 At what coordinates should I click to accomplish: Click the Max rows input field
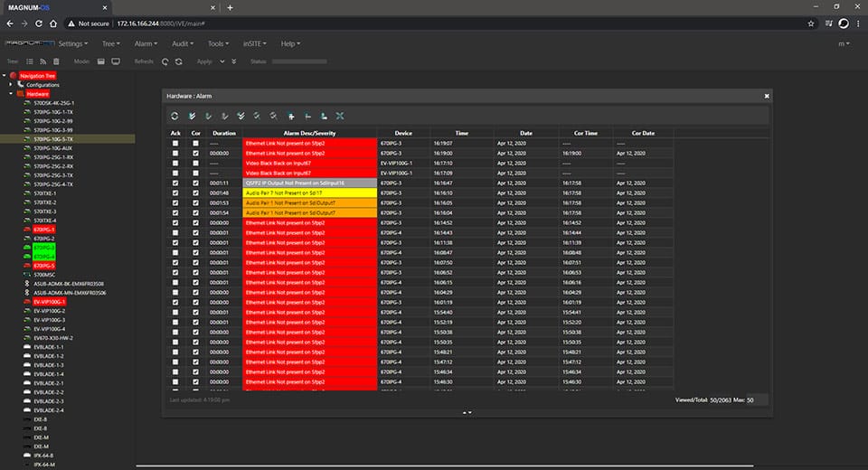(757, 399)
